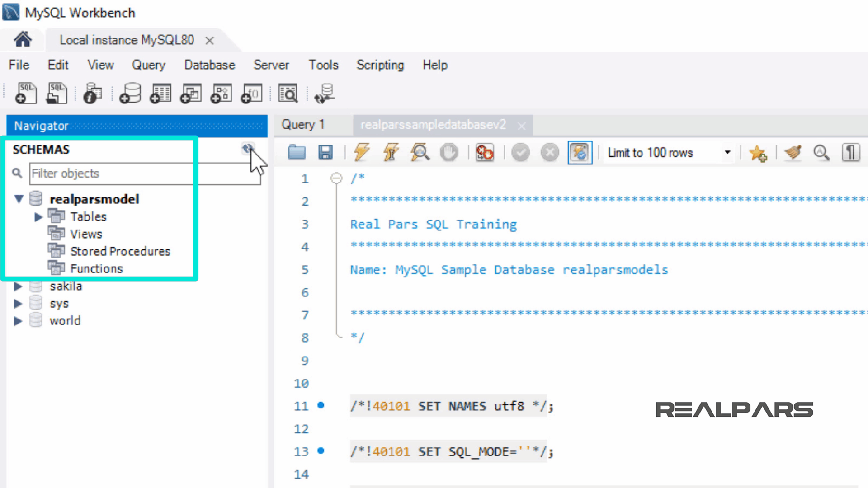The width and height of the screenshot is (868, 488).
Task: Click the execute query lightning bolt icon
Action: pos(362,153)
